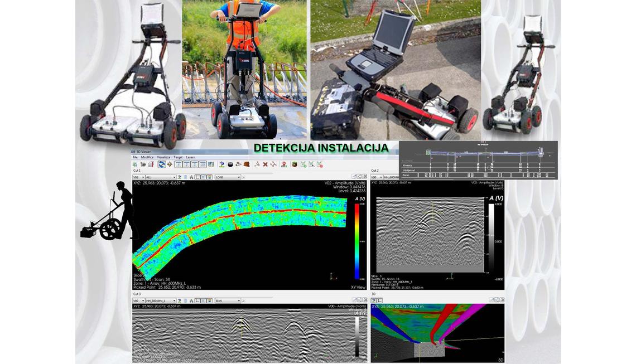Click the red X delete icon
Viewport: 636px width, 364px height.
tap(265, 164)
